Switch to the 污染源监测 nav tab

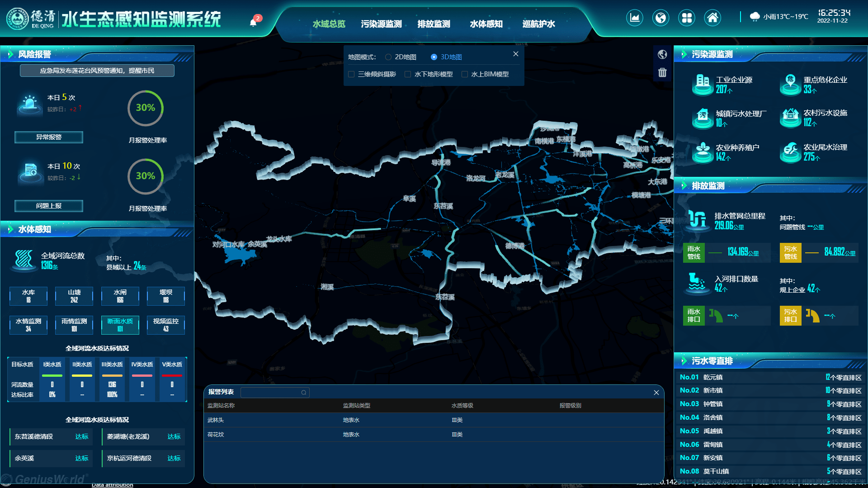[381, 24]
